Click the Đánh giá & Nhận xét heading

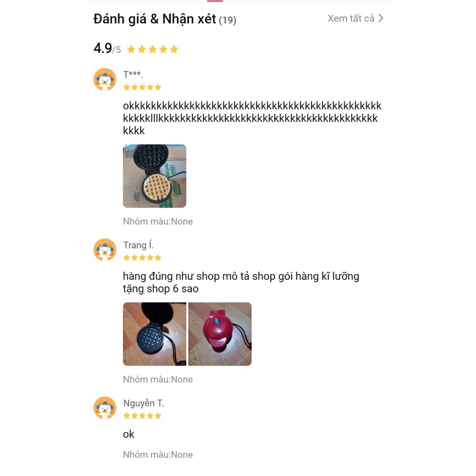tap(155, 19)
